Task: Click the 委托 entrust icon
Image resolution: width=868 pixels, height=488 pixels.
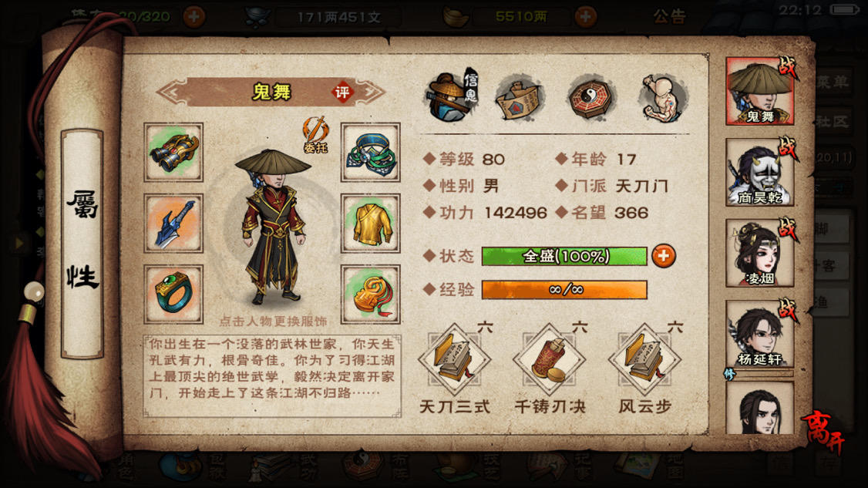Action: [315, 135]
